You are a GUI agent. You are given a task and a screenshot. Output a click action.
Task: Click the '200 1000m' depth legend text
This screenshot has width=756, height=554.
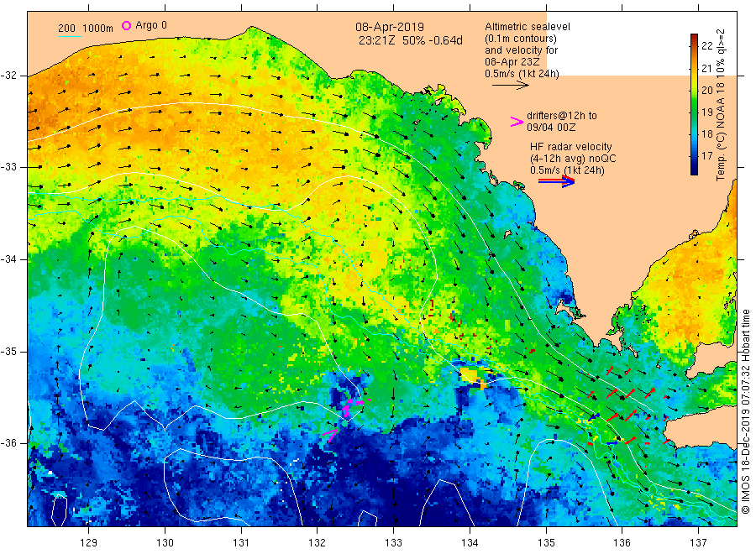tap(86, 28)
